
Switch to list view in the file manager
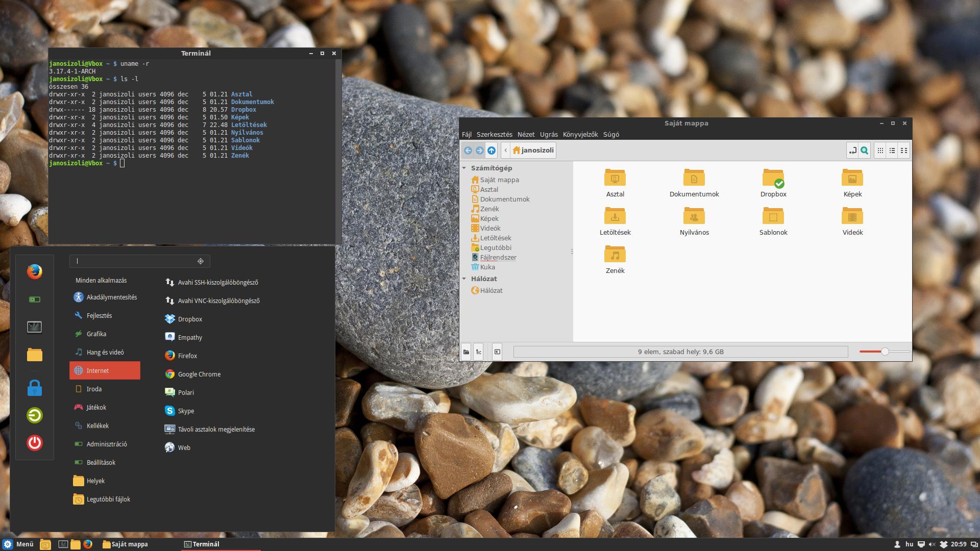(x=892, y=151)
